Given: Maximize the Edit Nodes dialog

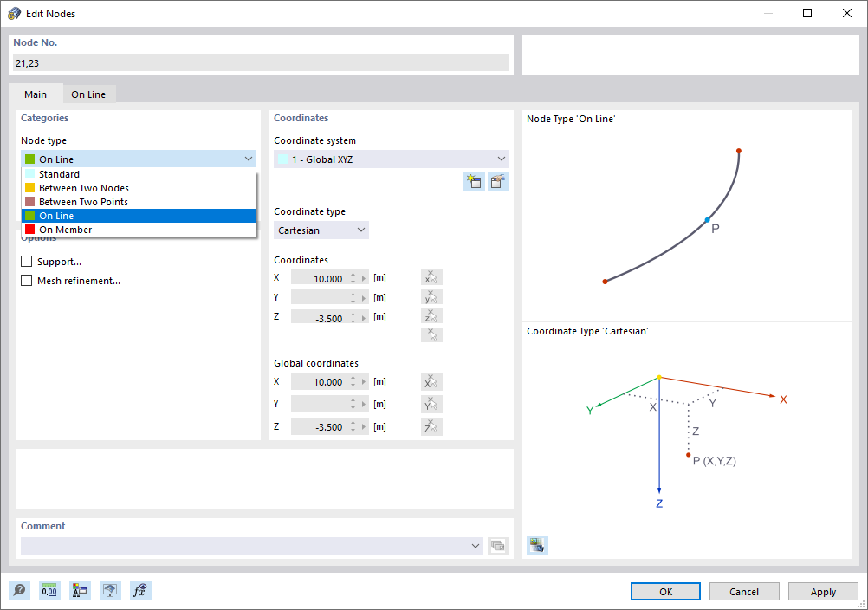Looking at the screenshot, I should click(x=807, y=13).
